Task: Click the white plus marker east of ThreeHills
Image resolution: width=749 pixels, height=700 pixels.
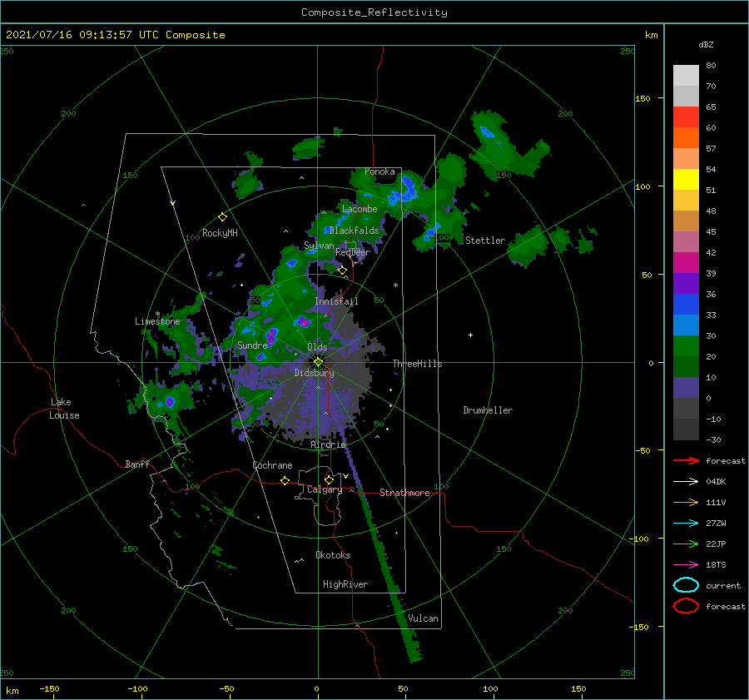Action: [x=470, y=335]
